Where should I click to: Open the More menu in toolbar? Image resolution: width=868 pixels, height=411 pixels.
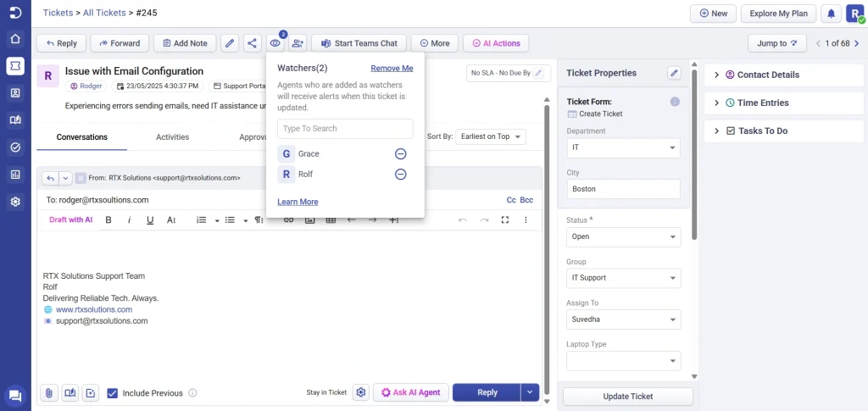(435, 43)
